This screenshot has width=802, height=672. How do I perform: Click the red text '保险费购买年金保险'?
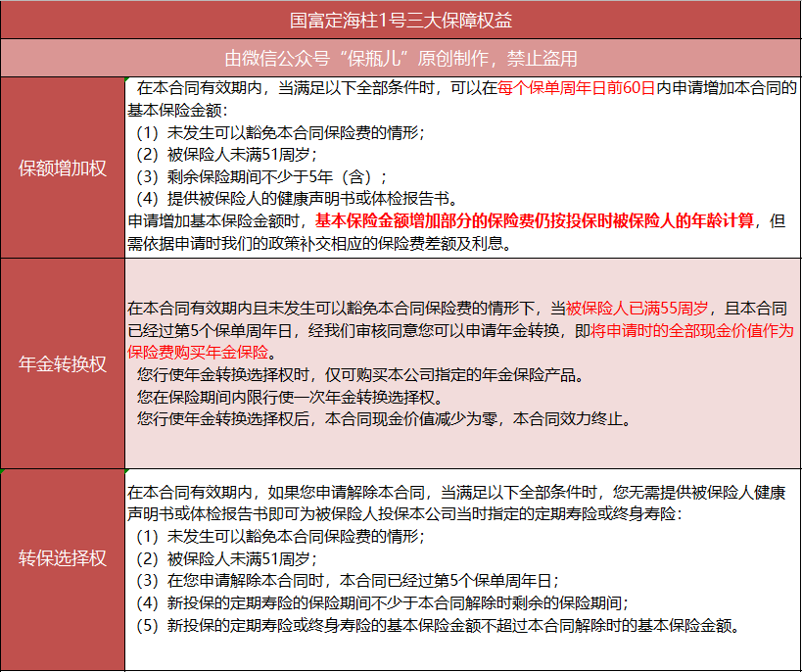198,352
